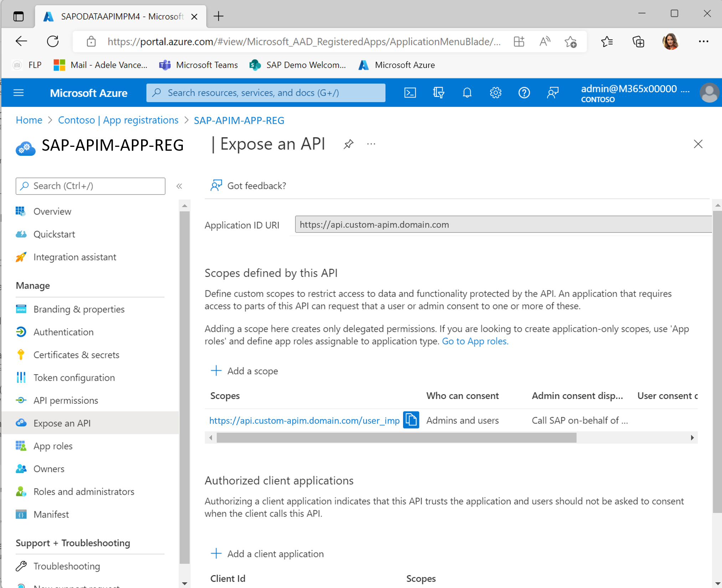The image size is (722, 588).
Task: Click the Token configuration sidebar icon
Action: tap(21, 377)
